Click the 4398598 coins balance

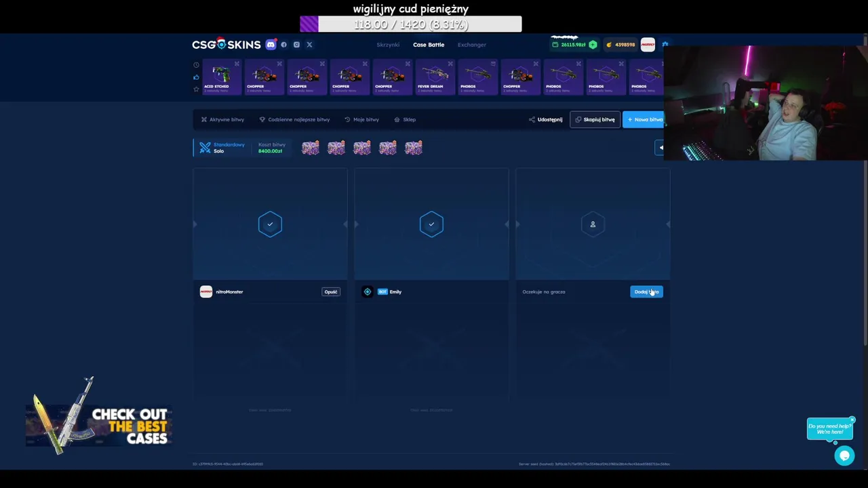point(621,45)
